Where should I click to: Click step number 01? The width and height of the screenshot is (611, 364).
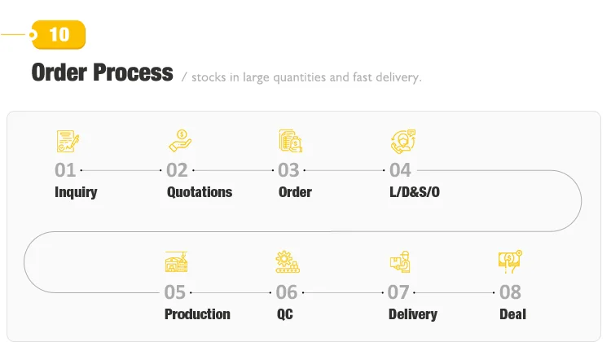point(65,170)
